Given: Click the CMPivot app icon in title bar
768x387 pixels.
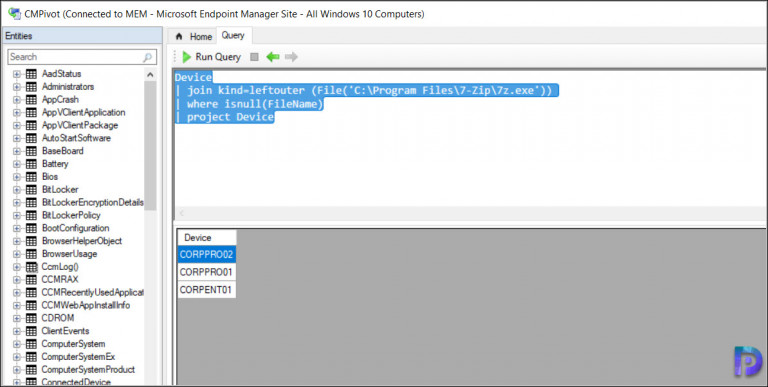Looking at the screenshot, I should [x=15, y=14].
